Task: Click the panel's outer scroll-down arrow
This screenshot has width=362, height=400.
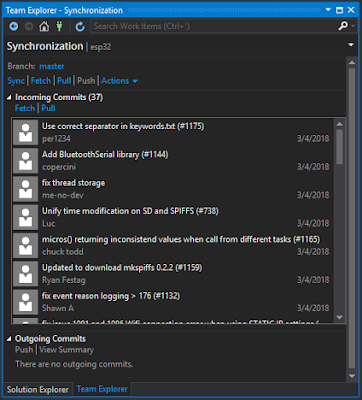Action: click(352, 376)
